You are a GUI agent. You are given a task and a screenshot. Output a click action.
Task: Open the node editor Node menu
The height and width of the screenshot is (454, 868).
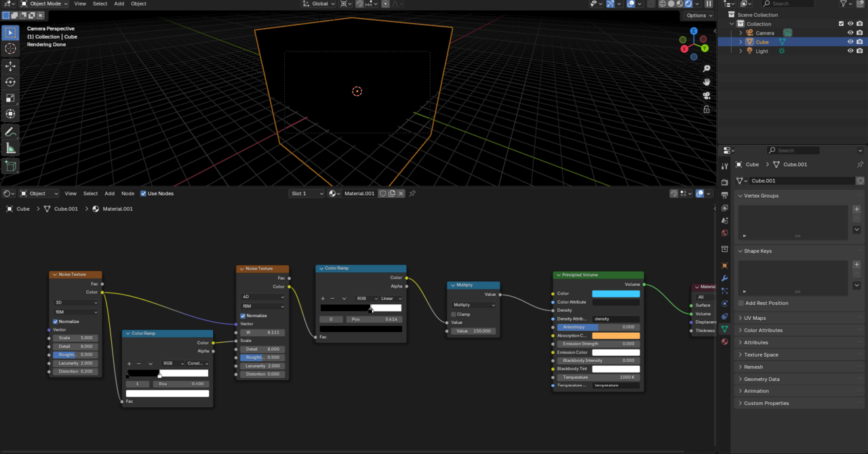127,193
